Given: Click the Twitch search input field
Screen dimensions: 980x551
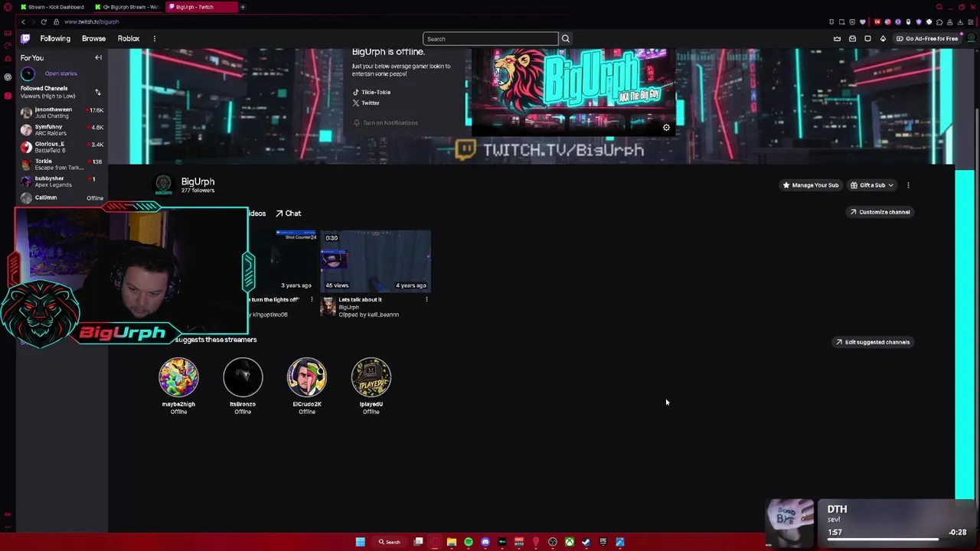Looking at the screenshot, I should click(x=491, y=39).
